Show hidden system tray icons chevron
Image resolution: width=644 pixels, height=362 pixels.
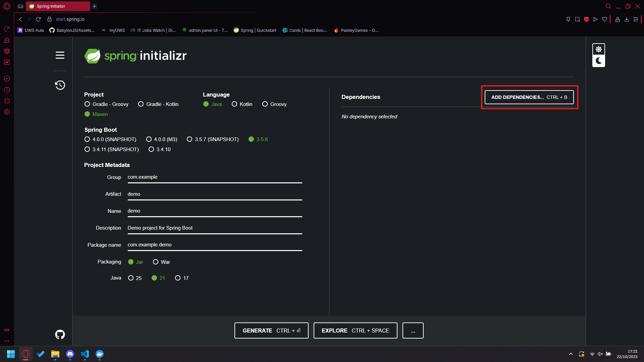571,354
